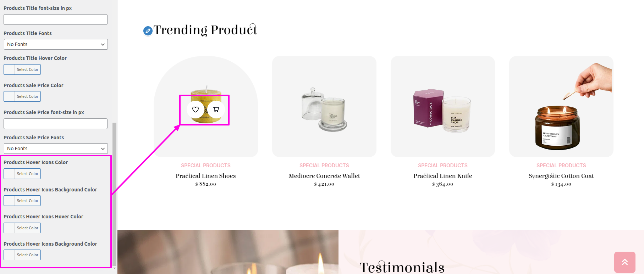Click the Products Title font-size input field
This screenshot has height=274, width=644.
[x=55, y=19]
